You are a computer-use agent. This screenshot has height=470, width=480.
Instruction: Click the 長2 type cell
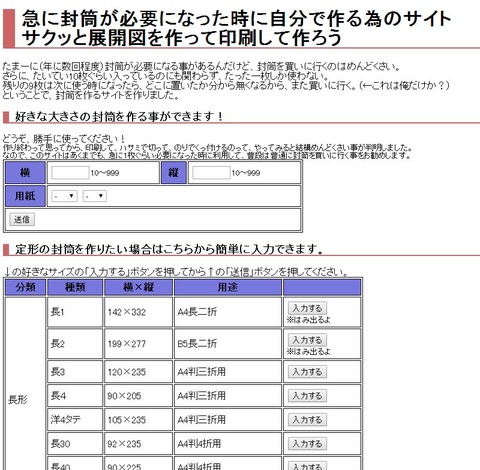[75, 344]
